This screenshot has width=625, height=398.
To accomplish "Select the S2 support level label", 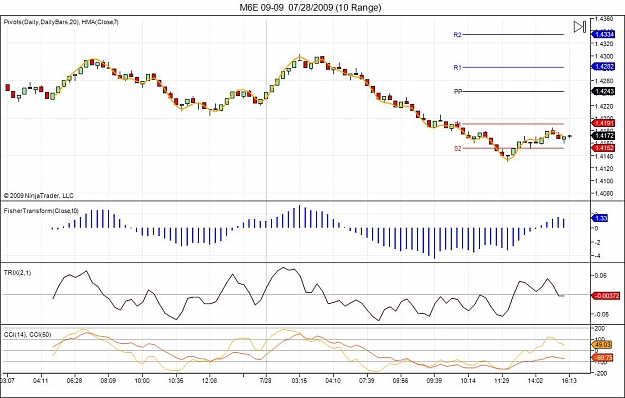I will click(x=457, y=149).
